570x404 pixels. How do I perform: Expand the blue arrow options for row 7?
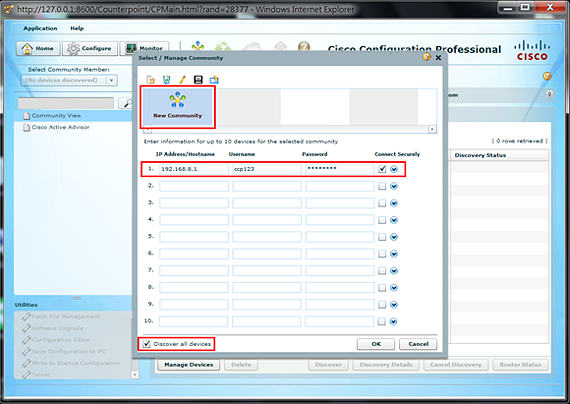[x=394, y=271]
